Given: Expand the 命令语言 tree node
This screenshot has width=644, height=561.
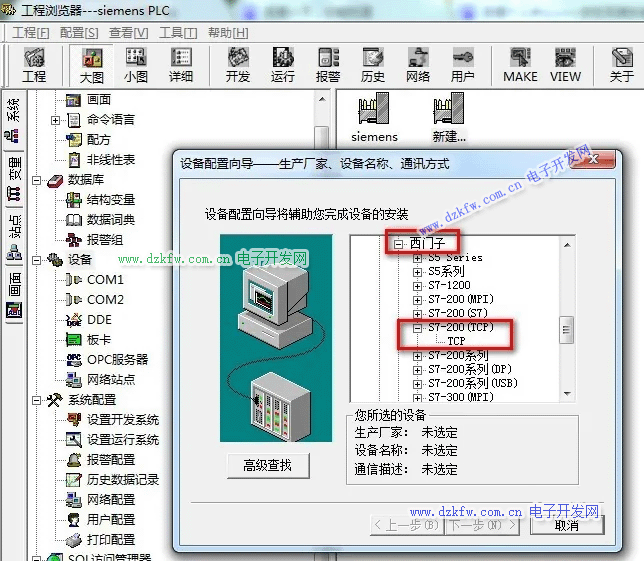Looking at the screenshot, I should (56, 120).
